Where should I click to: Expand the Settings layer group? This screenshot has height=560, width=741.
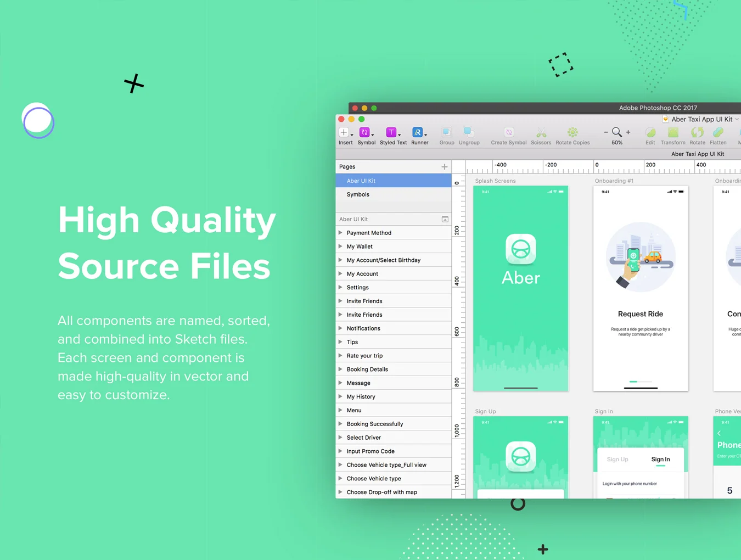coord(340,287)
